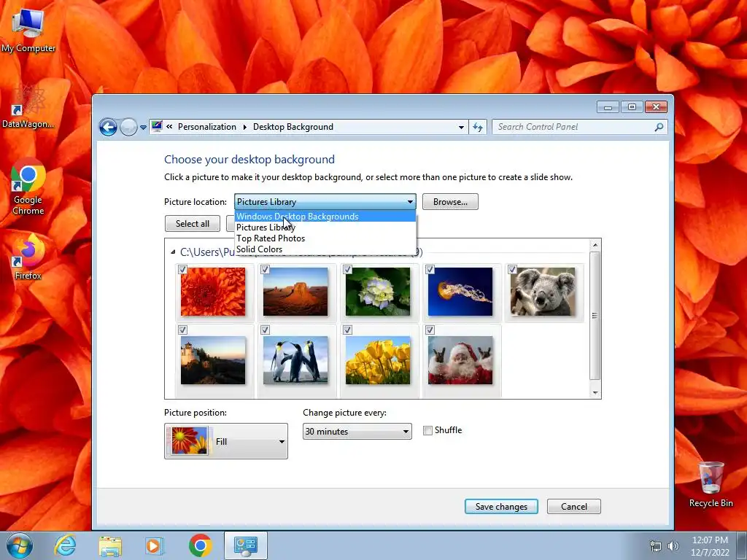Click the picture list scrollbar down arrow
The height and width of the screenshot is (560, 747).
click(595, 392)
